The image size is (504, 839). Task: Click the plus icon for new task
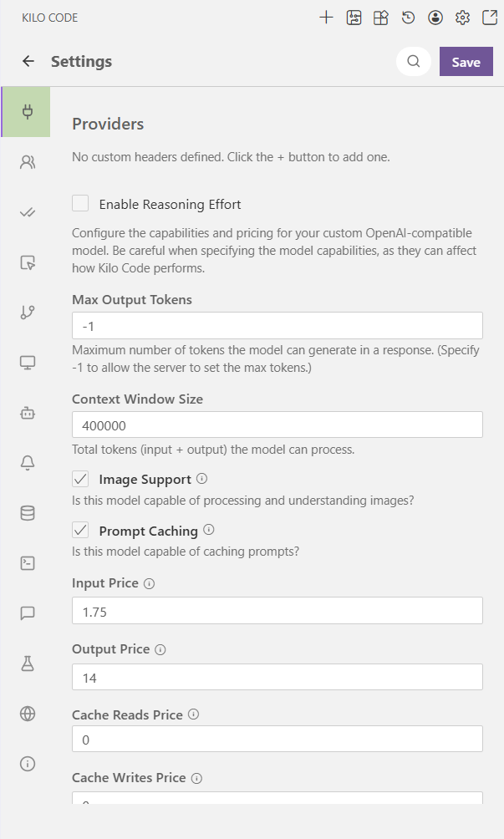coord(326,18)
